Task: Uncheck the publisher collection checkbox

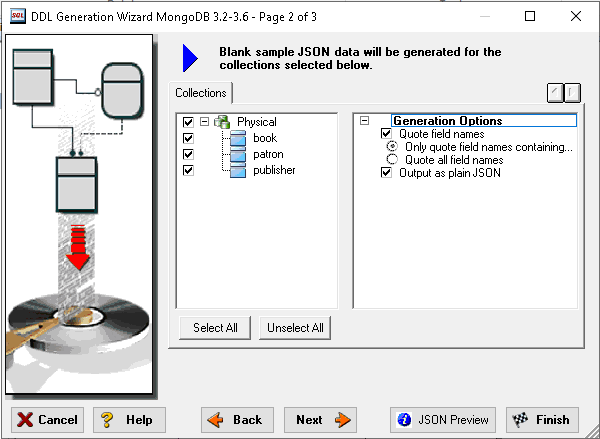Action: pos(188,170)
